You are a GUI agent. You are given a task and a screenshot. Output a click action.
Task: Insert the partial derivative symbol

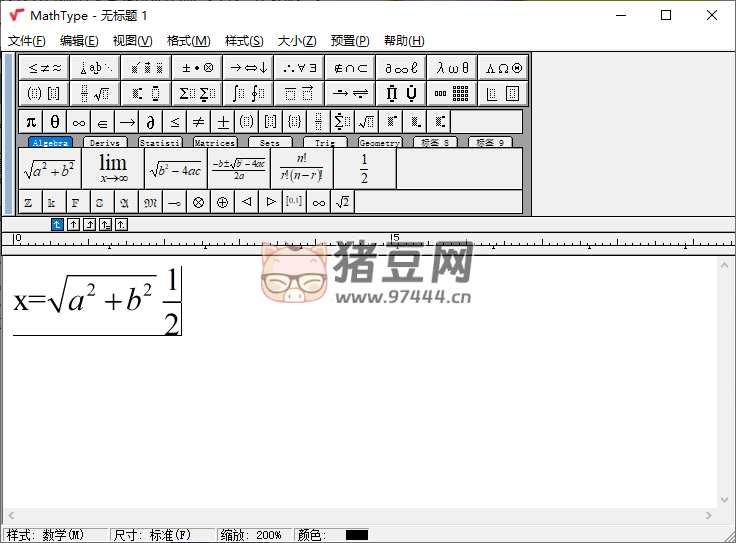[x=151, y=121]
